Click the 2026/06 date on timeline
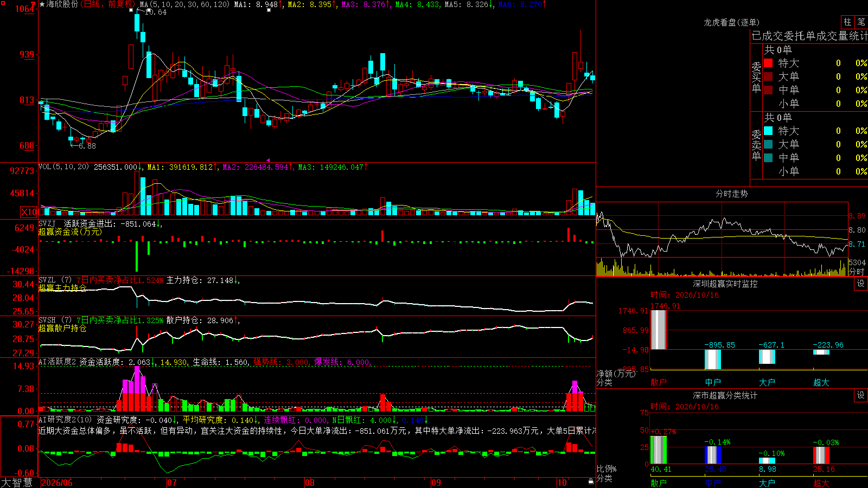The height and width of the screenshot is (488, 868). tap(57, 483)
